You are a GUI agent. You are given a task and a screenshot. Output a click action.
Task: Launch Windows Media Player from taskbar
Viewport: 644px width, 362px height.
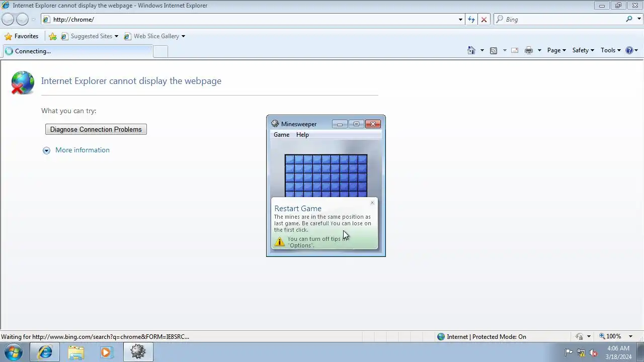106,352
